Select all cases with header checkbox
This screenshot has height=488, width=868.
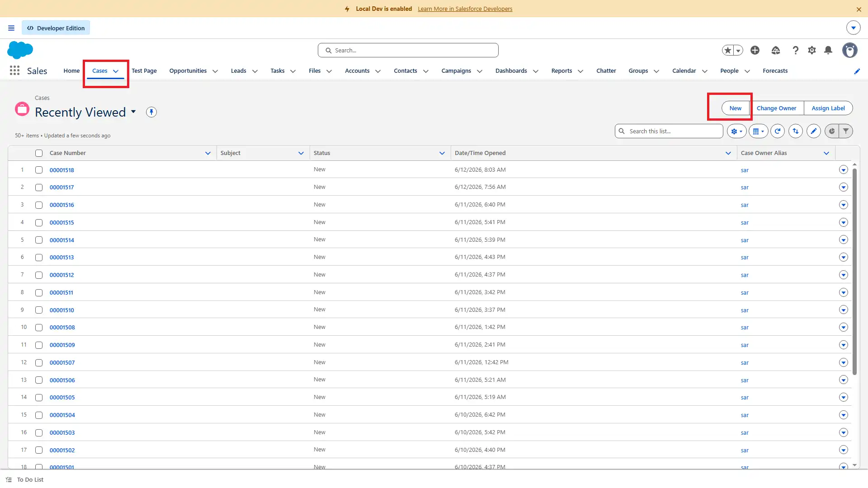39,153
